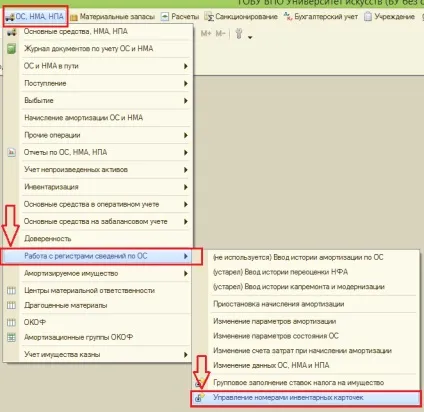This screenshot has width=424, height=412.
Task: Open Основные средства на забалансовом учете
Action: pos(96,222)
